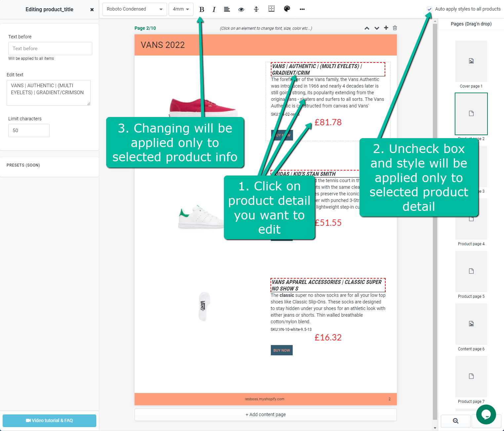Viewport: 504px width, 431px height.
Task: Select £81.78 price text
Action: (328, 122)
